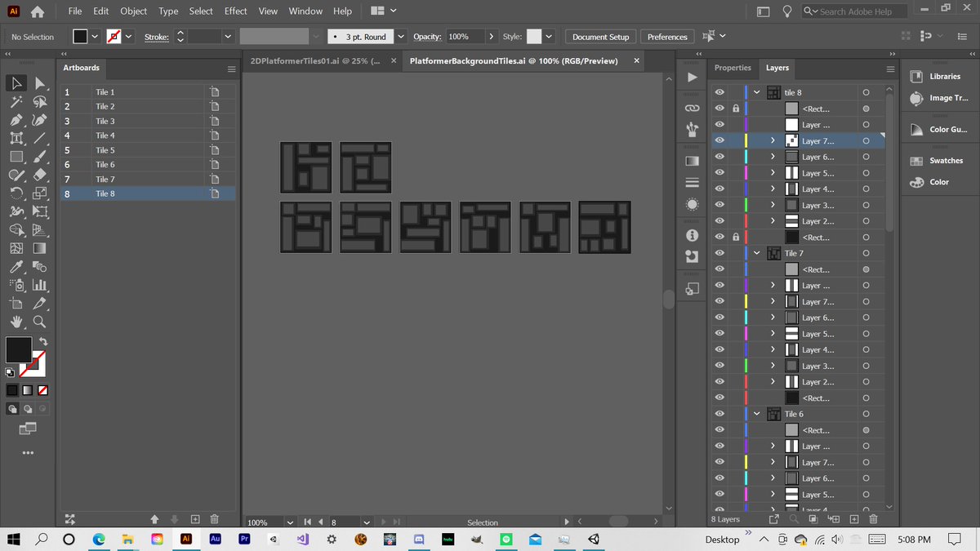Open the zoom level 100% dropdown
This screenshot has height=551, width=980.
(x=290, y=522)
